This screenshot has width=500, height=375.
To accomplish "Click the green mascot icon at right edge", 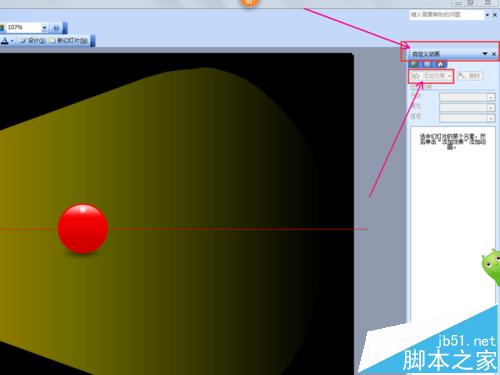I will (x=492, y=266).
